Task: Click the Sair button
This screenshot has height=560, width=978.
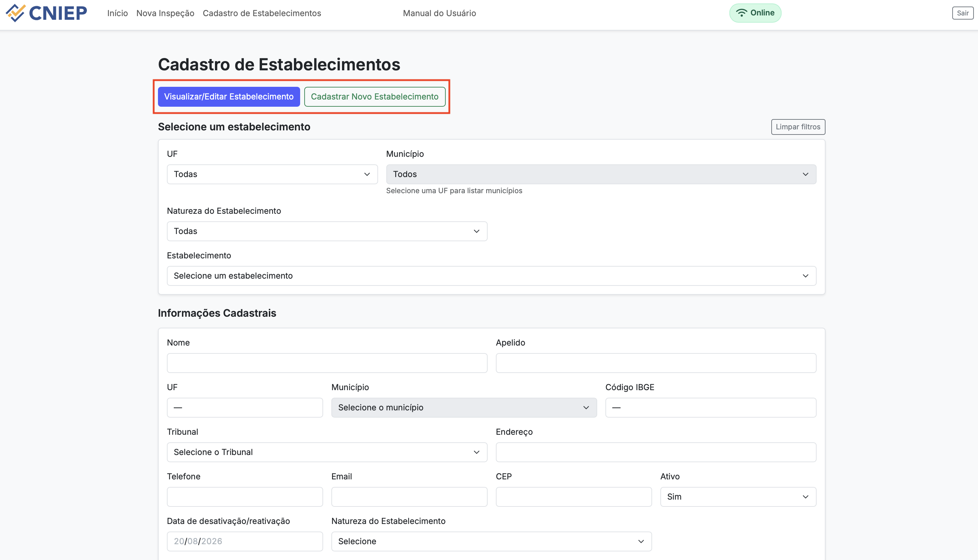Action: [x=962, y=13]
